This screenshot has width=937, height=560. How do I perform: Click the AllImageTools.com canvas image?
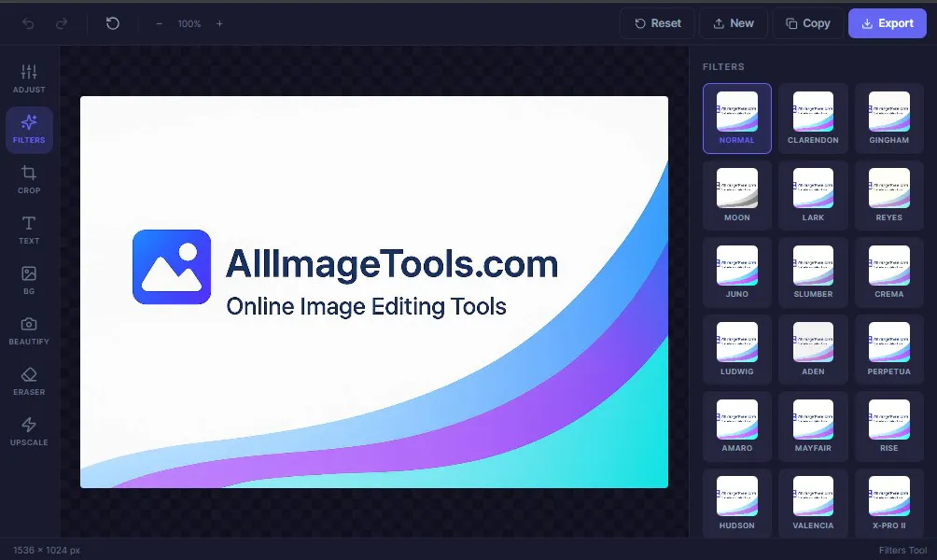pos(374,291)
